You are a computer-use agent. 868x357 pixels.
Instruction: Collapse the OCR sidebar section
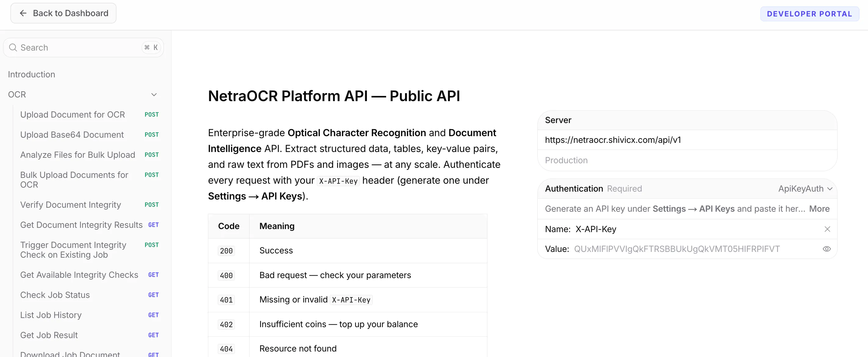click(154, 94)
